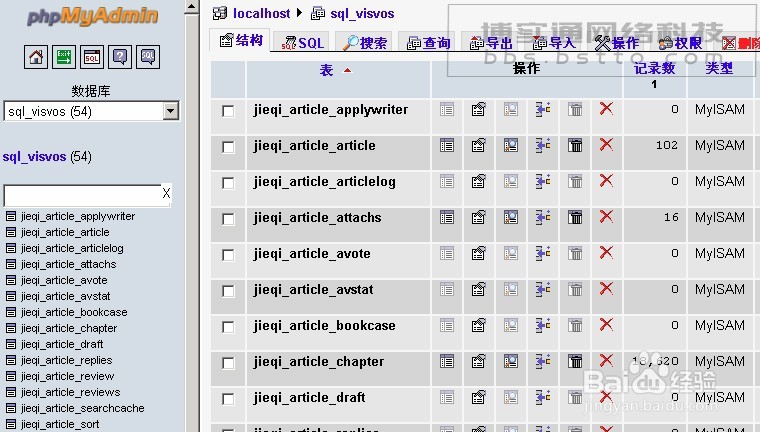The image size is (760, 432).
Task: Open jieqi_article_avstat in sidebar list
Action: click(x=65, y=296)
